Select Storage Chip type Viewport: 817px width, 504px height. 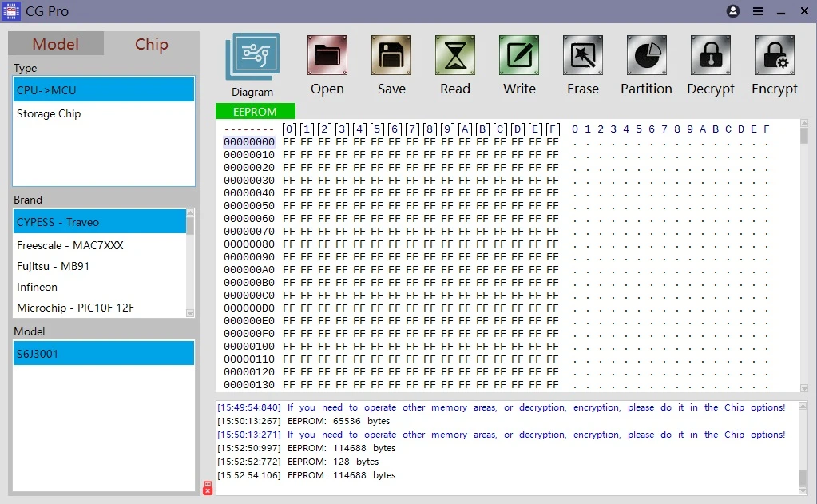point(104,113)
